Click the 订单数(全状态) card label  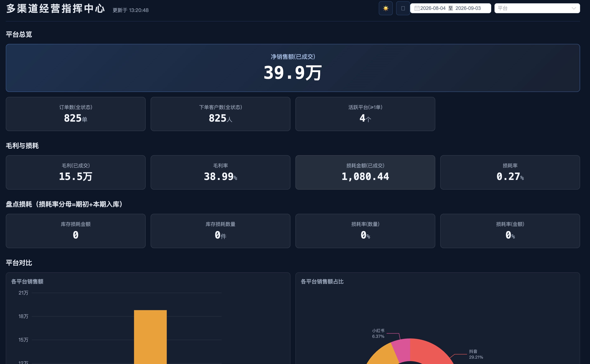coord(76,107)
